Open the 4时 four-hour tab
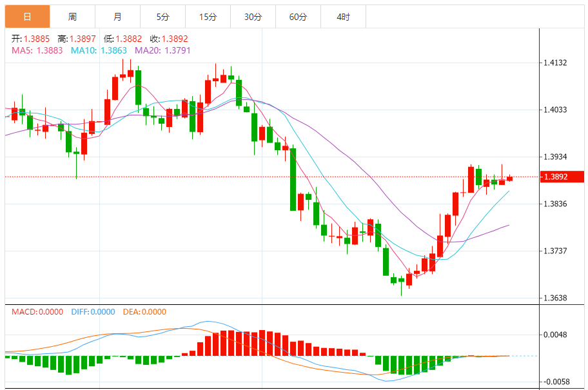 343,17
